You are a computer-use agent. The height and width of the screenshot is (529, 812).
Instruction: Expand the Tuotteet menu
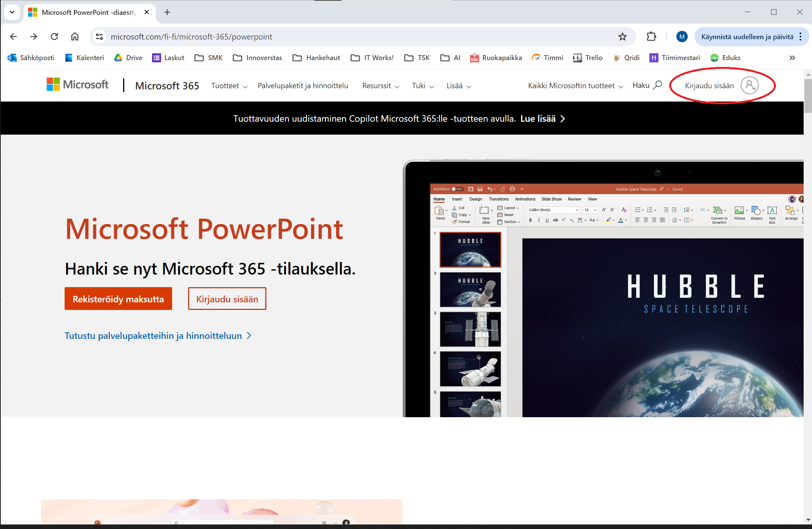point(230,86)
